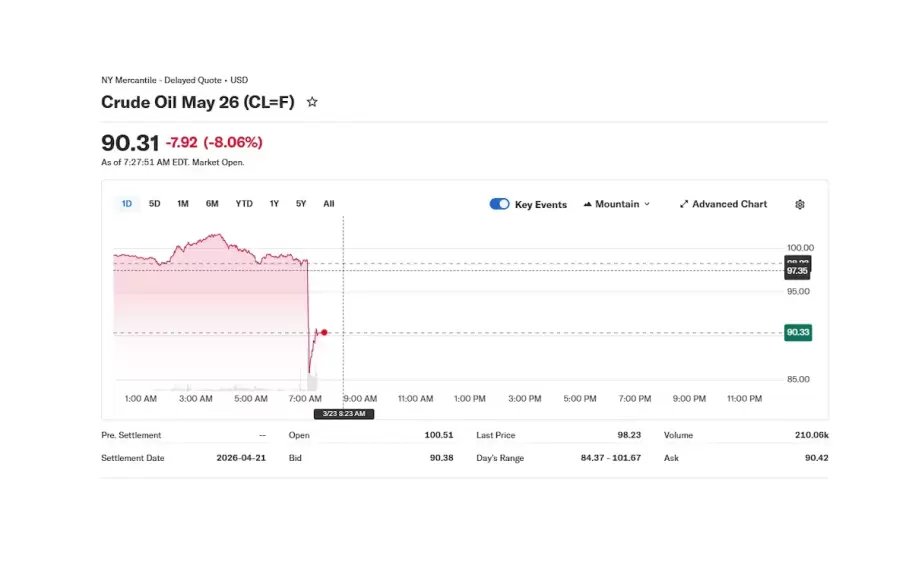This screenshot has height=562, width=912.
Task: Show the All time range
Action: coord(329,204)
